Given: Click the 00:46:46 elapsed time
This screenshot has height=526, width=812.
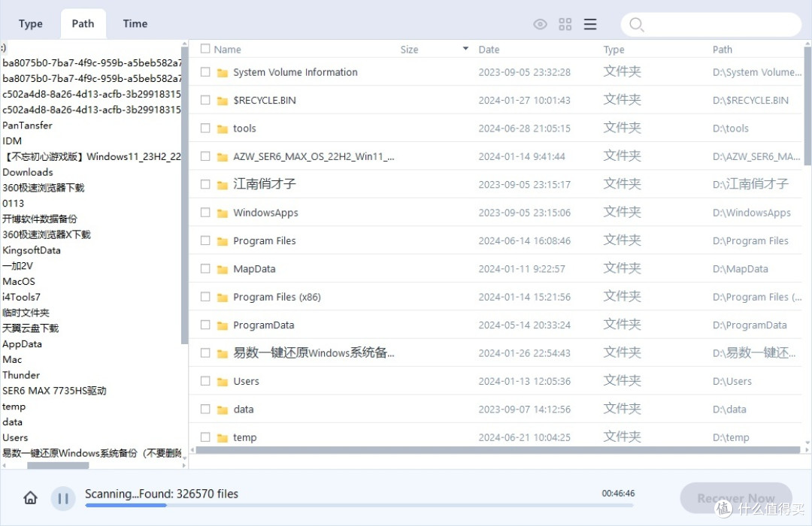Looking at the screenshot, I should tap(618, 494).
